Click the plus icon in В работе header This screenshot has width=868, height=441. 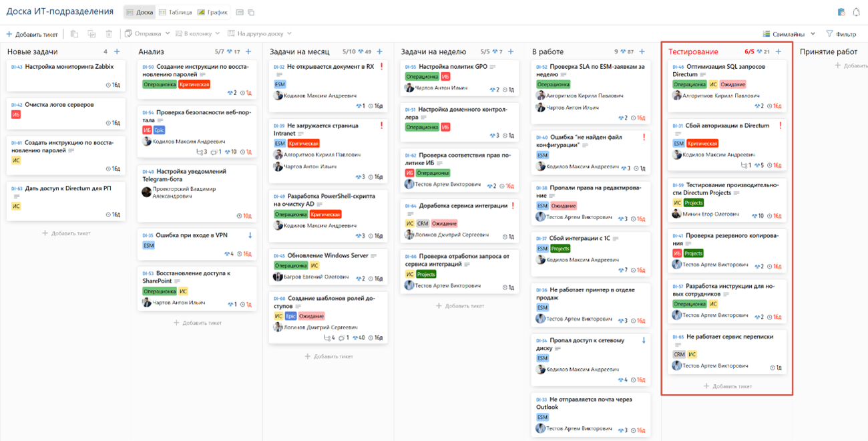(642, 51)
